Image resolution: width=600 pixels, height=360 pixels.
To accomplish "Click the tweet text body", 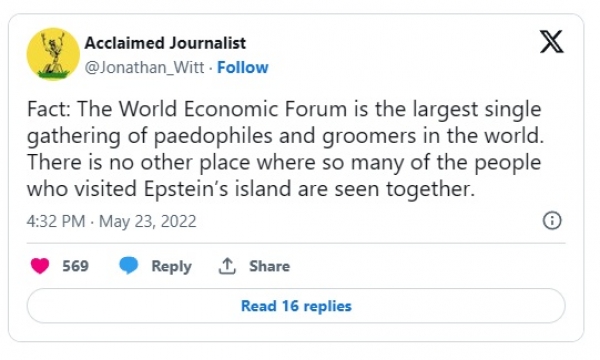I will 285,149.
